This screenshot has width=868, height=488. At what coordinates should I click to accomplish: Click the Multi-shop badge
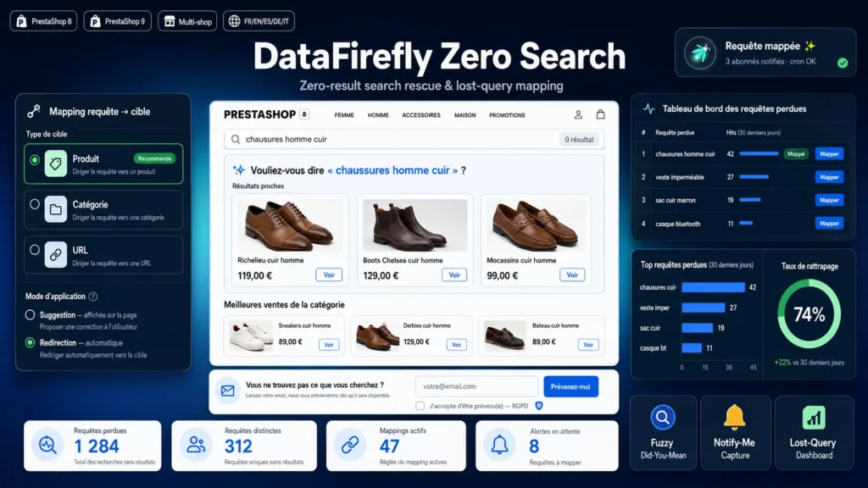tap(187, 21)
